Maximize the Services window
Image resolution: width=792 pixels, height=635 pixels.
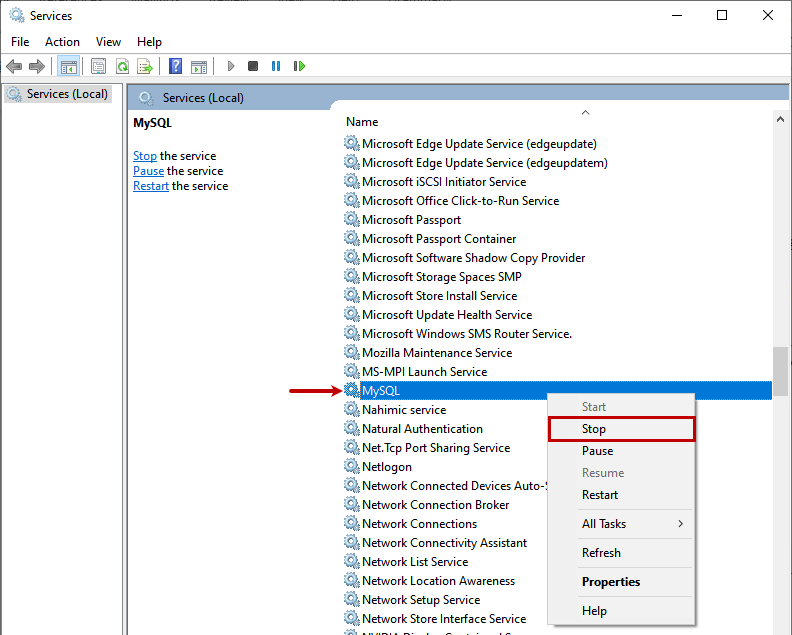point(722,15)
